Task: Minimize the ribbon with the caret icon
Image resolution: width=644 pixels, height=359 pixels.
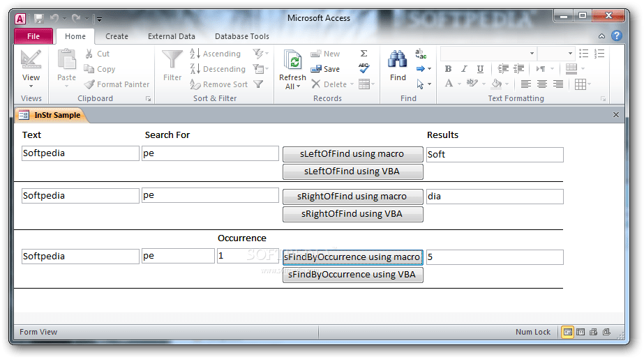Action: [601, 36]
